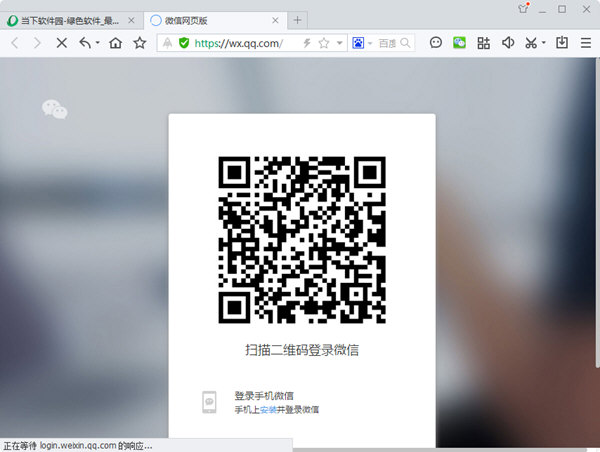The height and width of the screenshot is (452, 600).
Task: Stop loading the current page
Action: point(62,43)
